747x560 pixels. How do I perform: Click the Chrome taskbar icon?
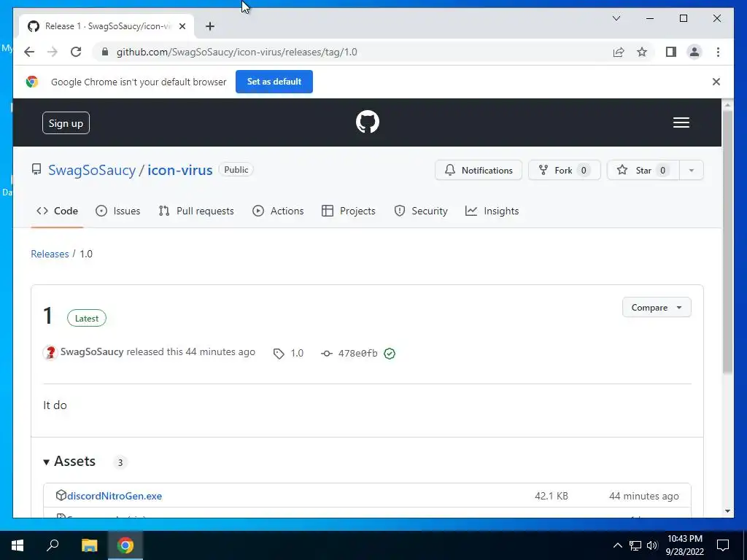125,545
